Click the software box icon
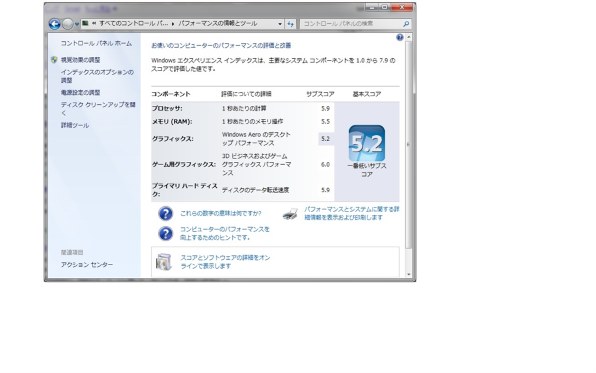The height and width of the screenshot is (373, 596). [164, 262]
